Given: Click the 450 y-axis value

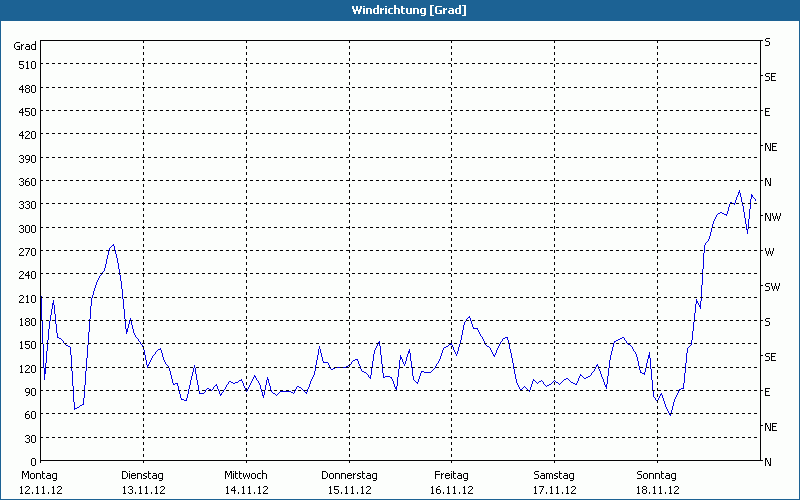Looking at the screenshot, I should click(x=28, y=112).
